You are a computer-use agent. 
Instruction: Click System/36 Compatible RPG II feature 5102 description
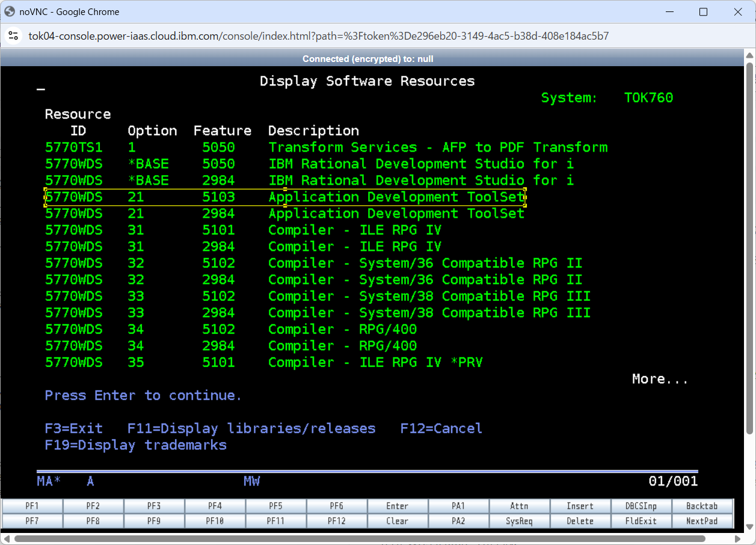[425, 263]
